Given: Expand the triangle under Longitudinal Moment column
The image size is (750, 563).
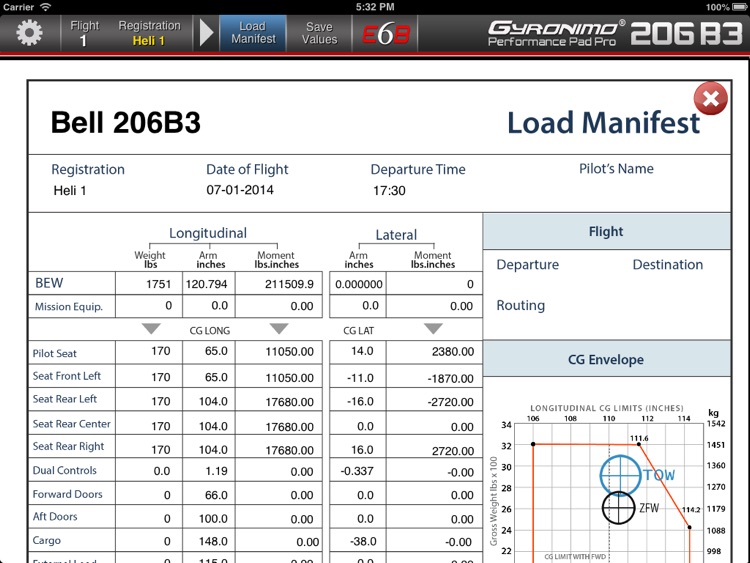Looking at the screenshot, I should [279, 329].
